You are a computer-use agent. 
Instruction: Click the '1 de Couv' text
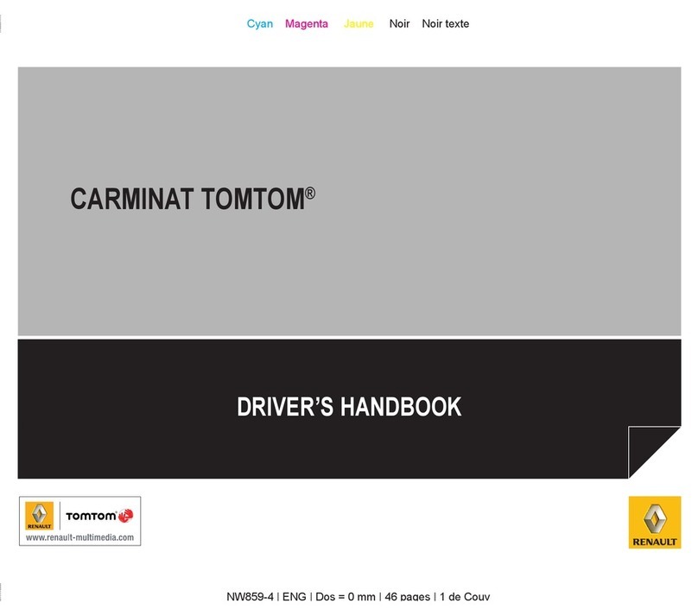(x=465, y=596)
